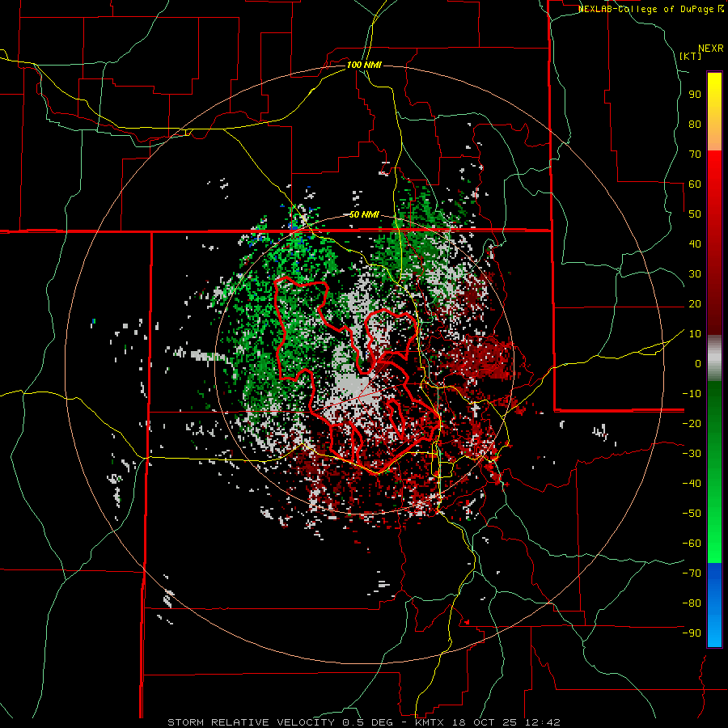Click the NEXR label above the color scale
The image size is (728, 728).
pyautogui.click(x=711, y=49)
